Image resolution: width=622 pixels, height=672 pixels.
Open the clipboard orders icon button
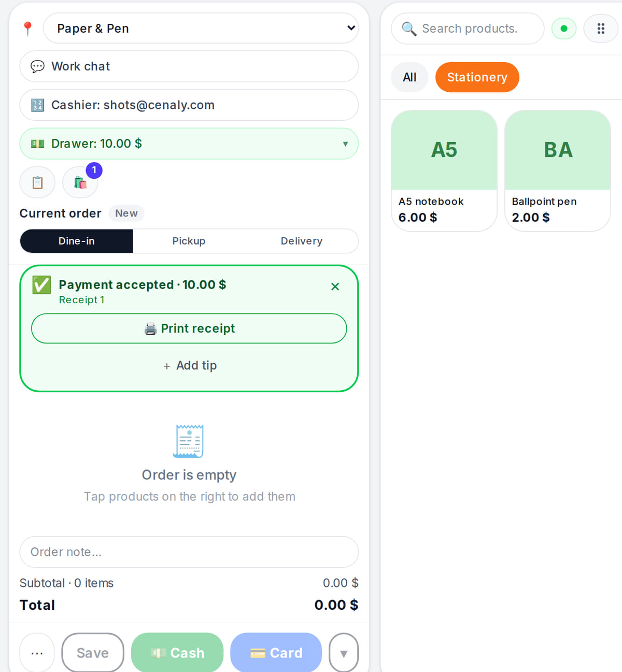37,182
